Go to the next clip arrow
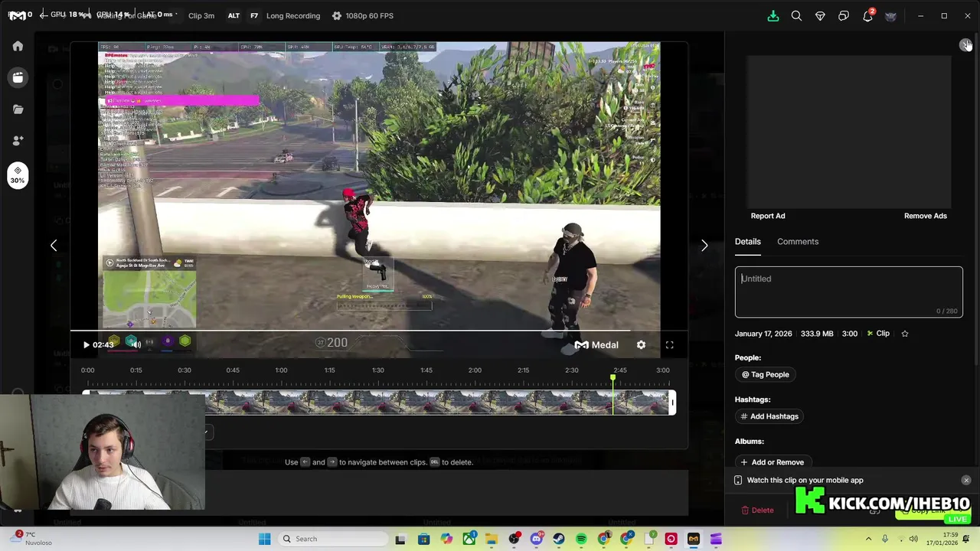980x551 pixels. 704,246
